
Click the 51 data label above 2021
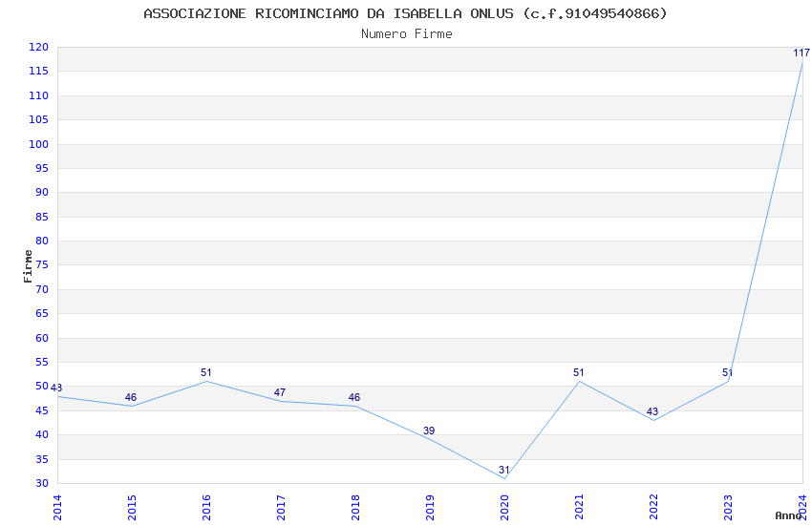point(579,372)
